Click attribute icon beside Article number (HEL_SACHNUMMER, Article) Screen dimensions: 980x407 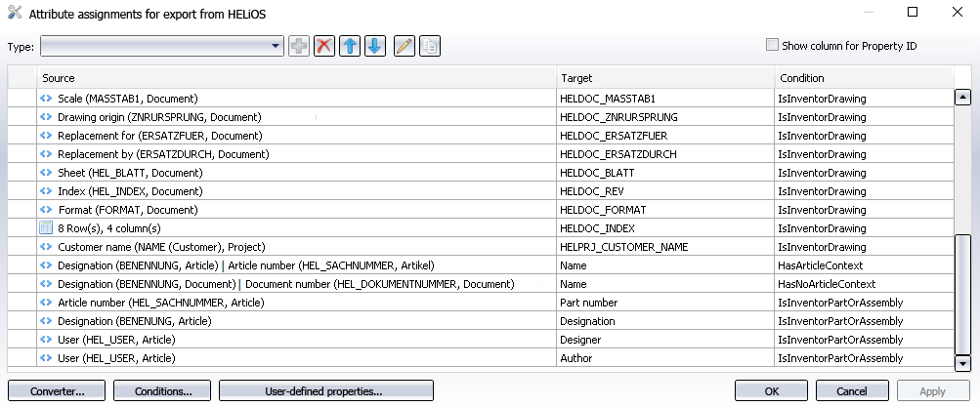click(46, 303)
